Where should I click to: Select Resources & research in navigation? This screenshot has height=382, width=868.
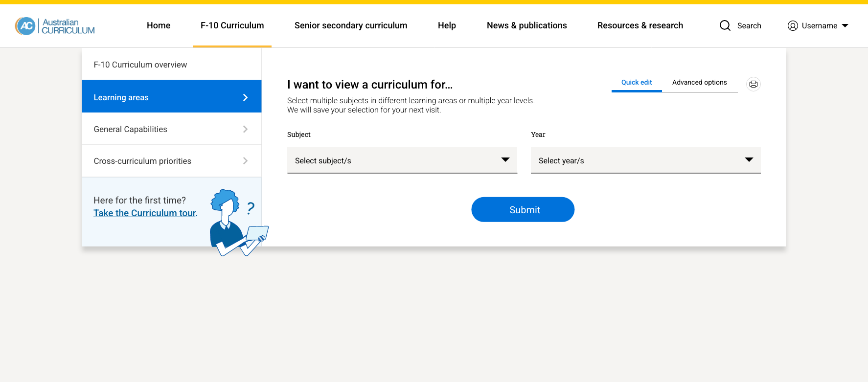(x=640, y=25)
